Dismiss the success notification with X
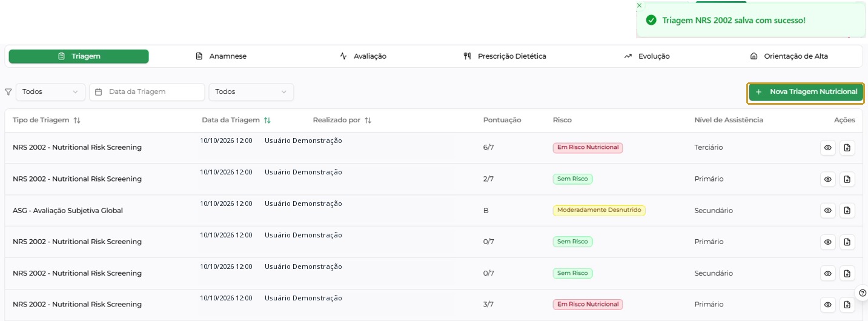This screenshot has height=321, width=868. (x=639, y=5)
